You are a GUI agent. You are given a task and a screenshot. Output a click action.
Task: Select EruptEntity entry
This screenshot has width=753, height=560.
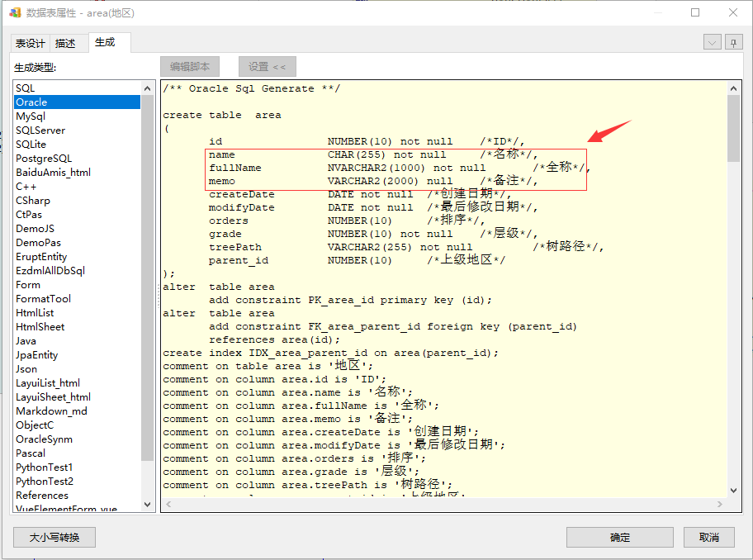[x=78, y=257]
